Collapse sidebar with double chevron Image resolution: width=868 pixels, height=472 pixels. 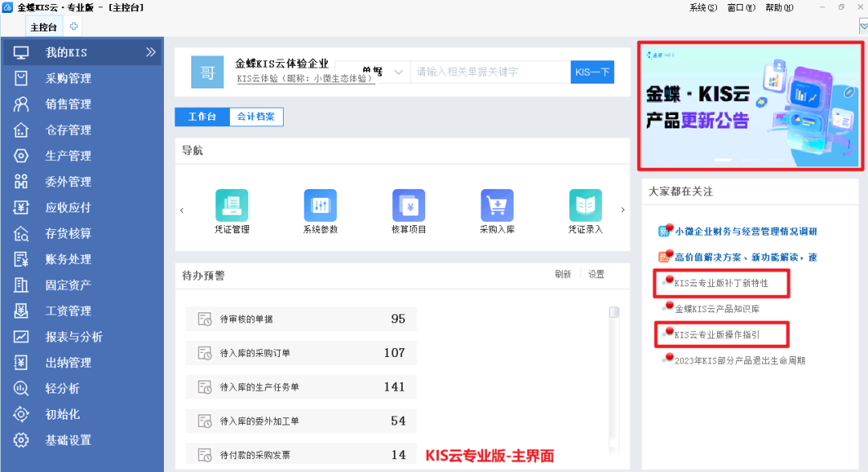click(150, 52)
